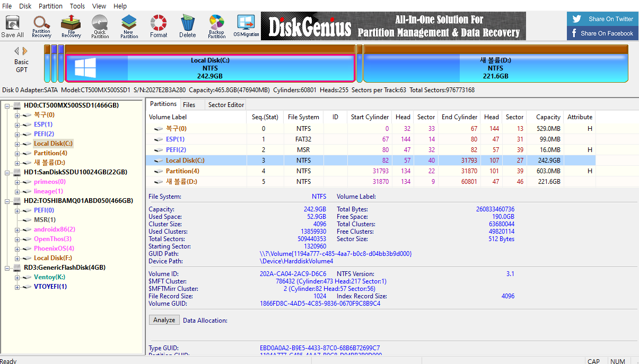Collapse the HD2:TOSHIBAMQ01ABD050 node
639x364 pixels.
(x=7, y=201)
